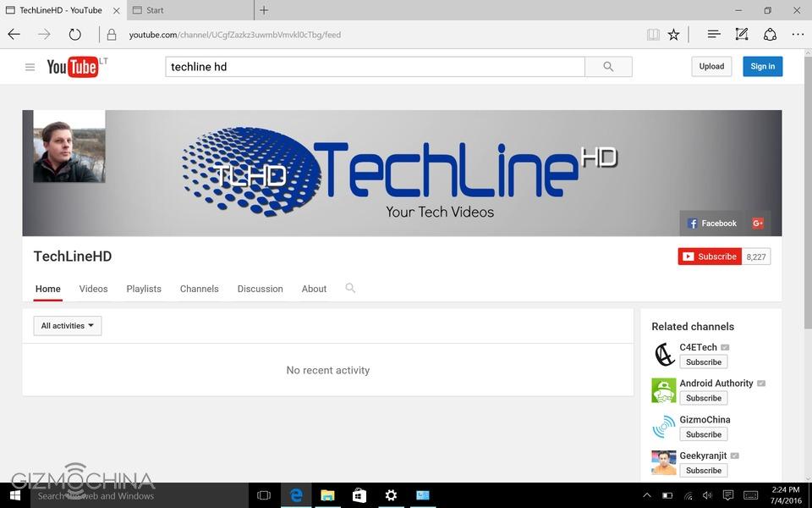812x508 pixels.
Task: Subscribe to the TechLineHD channel
Action: (x=710, y=257)
